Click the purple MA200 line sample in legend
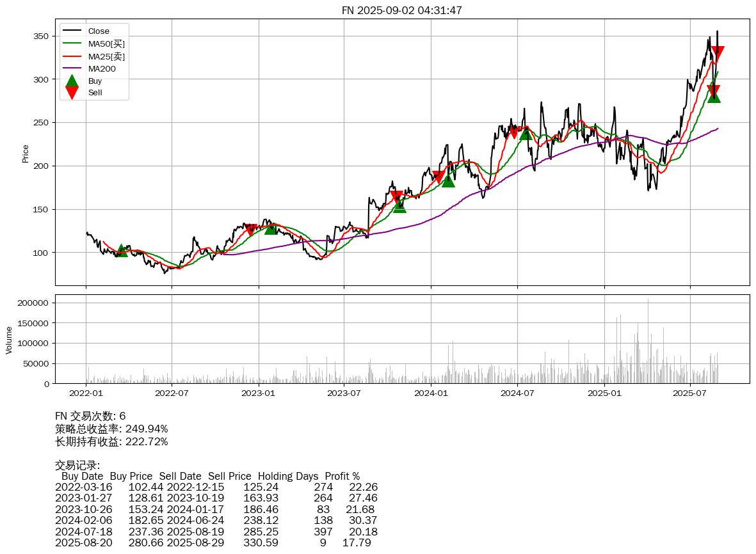The height and width of the screenshot is (554, 756). pos(72,69)
